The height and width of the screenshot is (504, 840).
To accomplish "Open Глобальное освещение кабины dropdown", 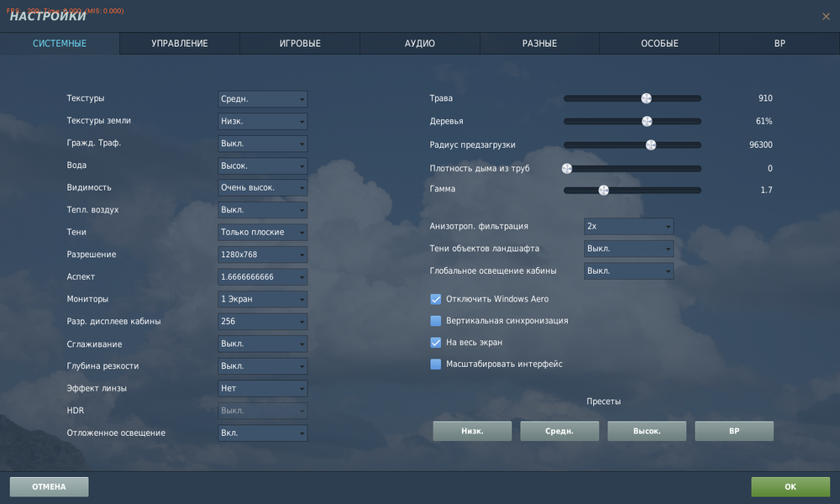I will 628,271.
